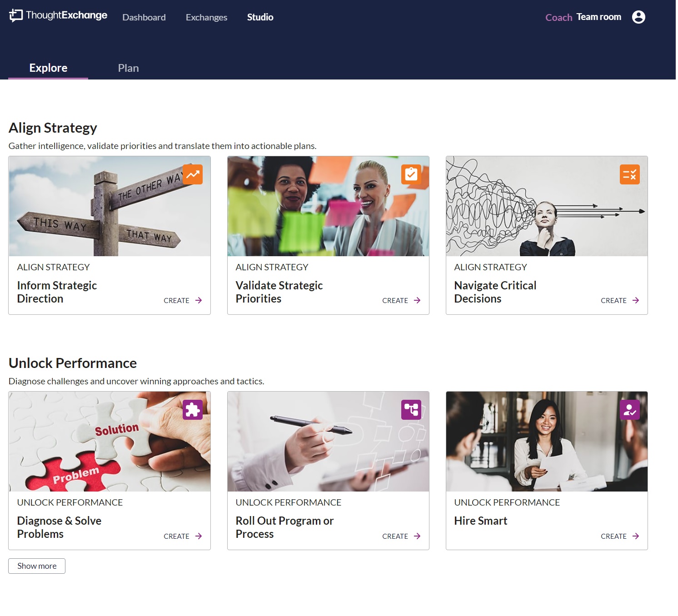Open the Team room link
This screenshot has height=616, width=678.
click(x=598, y=17)
